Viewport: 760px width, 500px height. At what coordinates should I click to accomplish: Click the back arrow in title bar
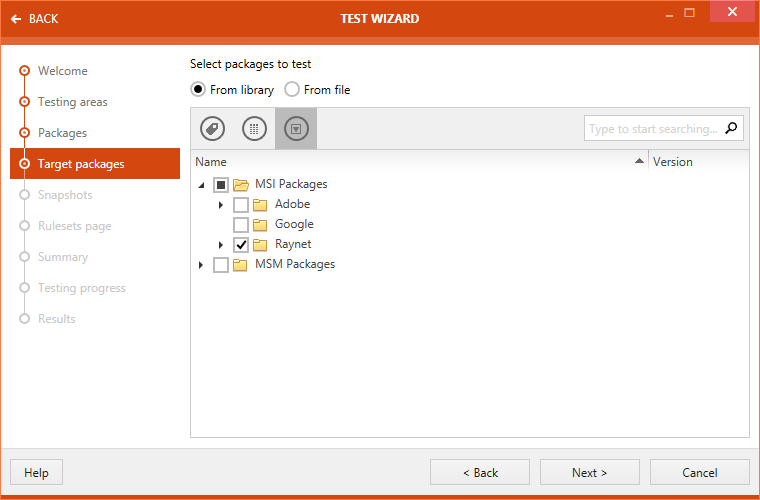[x=16, y=19]
